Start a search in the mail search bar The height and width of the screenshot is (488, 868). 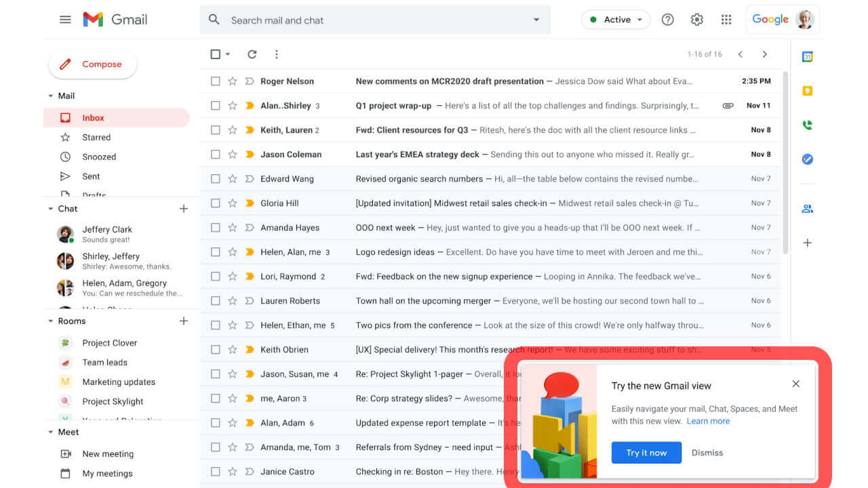click(339, 20)
